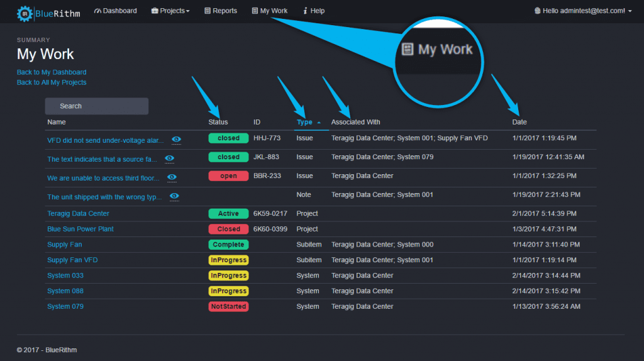
Task: Open System 079 link
Action: pyautogui.click(x=65, y=306)
